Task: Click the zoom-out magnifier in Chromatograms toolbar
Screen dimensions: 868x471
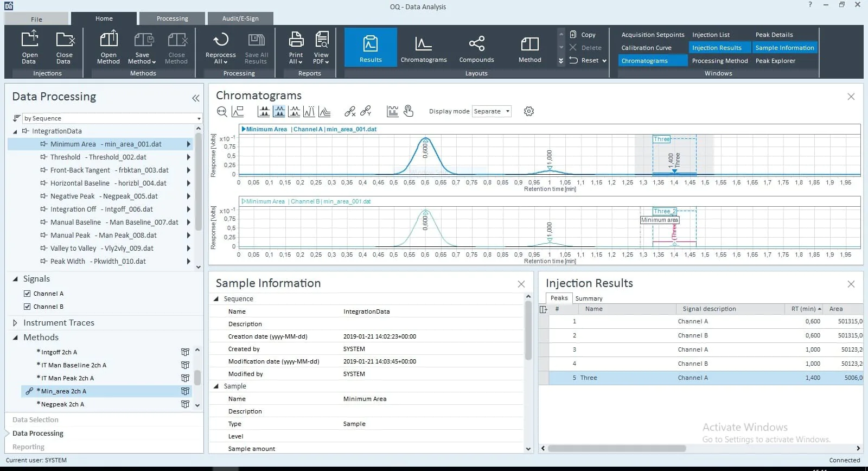Action: pyautogui.click(x=222, y=112)
